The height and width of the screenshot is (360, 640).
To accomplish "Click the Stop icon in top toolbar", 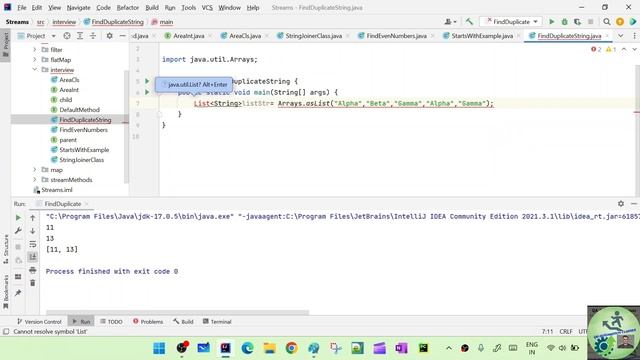I will [591, 22].
